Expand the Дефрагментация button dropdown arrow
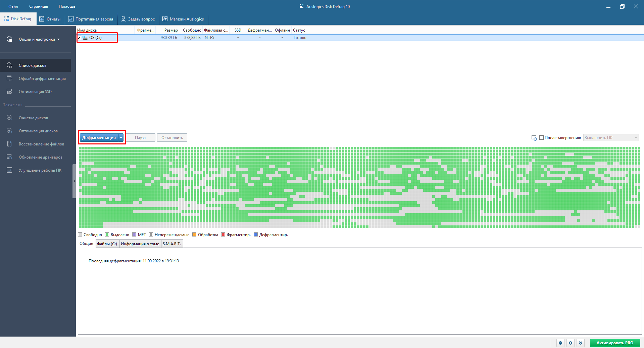The height and width of the screenshot is (348, 644). 121,138
